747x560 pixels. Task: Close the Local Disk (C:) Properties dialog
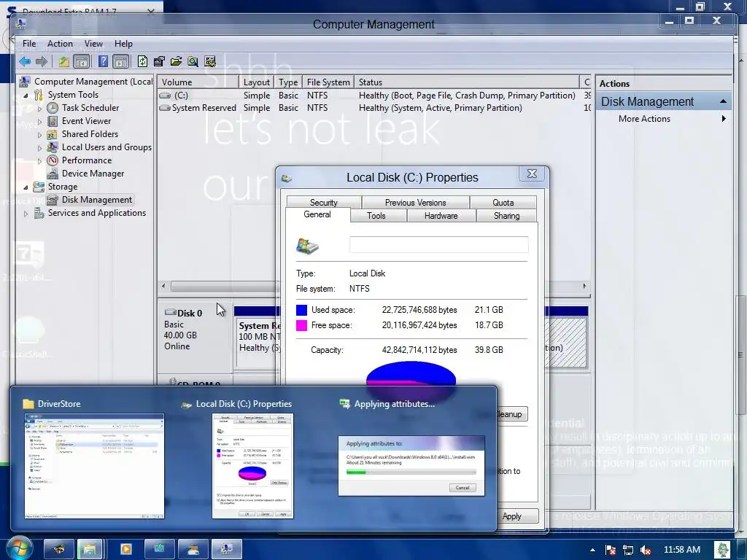pyautogui.click(x=532, y=174)
